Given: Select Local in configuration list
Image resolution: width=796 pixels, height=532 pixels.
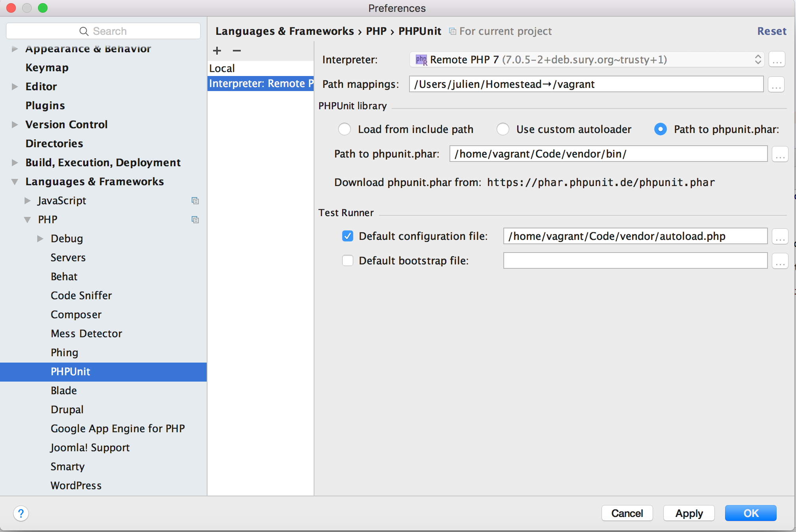Looking at the screenshot, I should click(x=222, y=68).
